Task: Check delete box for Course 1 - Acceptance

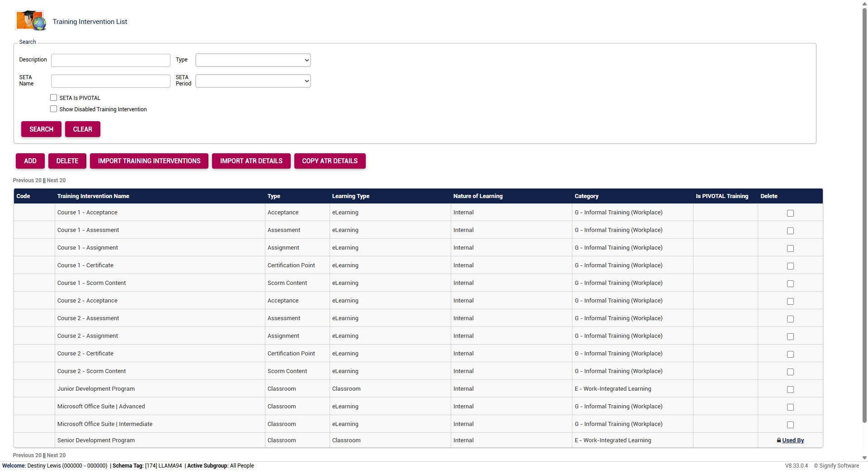Action: (x=790, y=213)
